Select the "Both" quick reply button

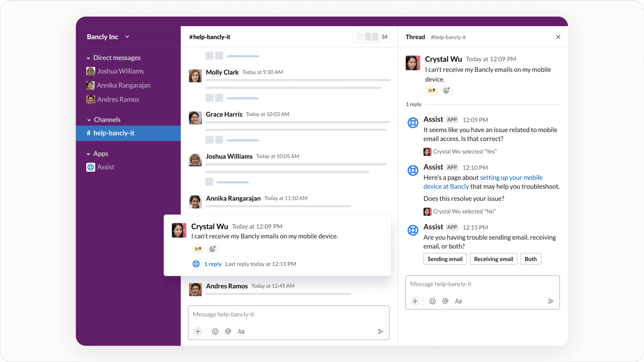click(x=531, y=259)
